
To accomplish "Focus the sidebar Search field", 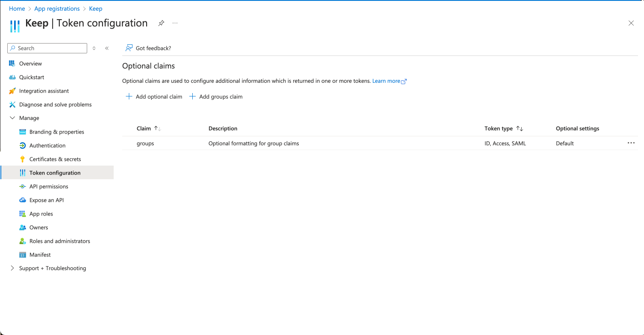I will pyautogui.click(x=47, y=48).
